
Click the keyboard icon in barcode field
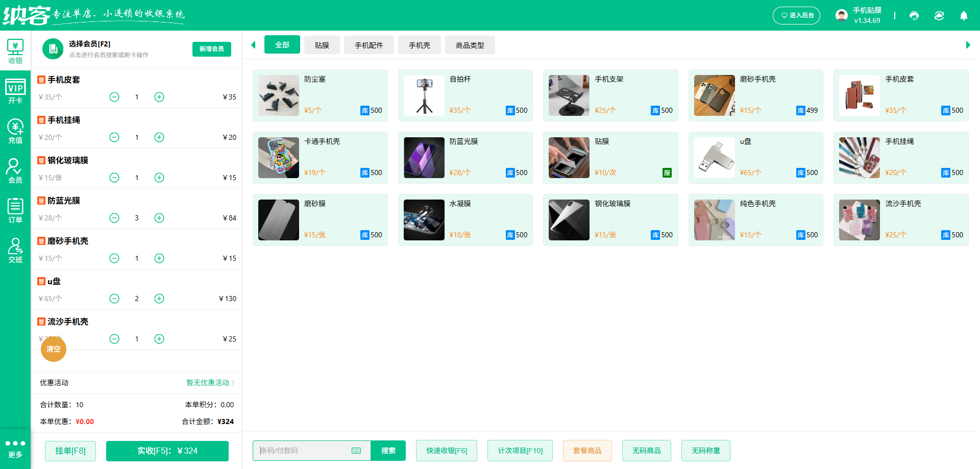point(356,451)
